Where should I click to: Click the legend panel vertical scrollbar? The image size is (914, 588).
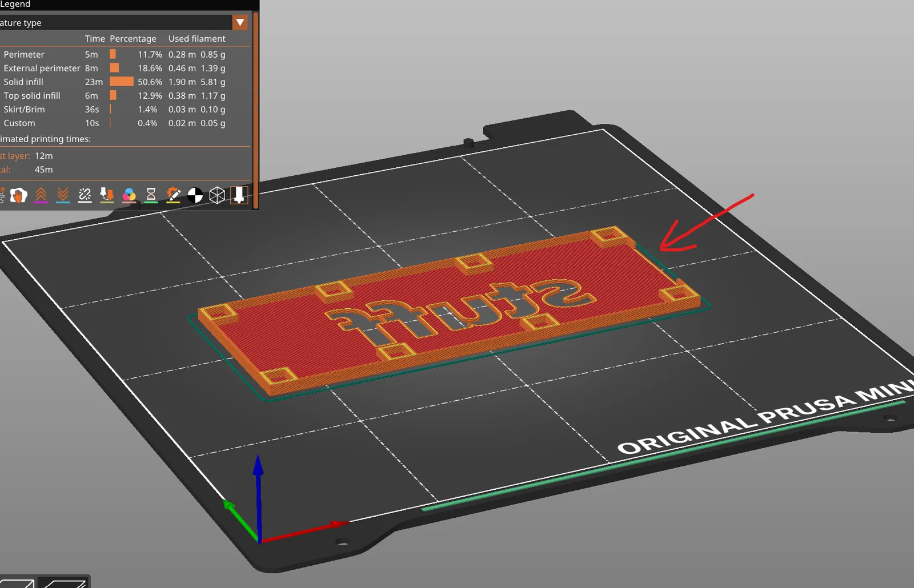(x=256, y=110)
